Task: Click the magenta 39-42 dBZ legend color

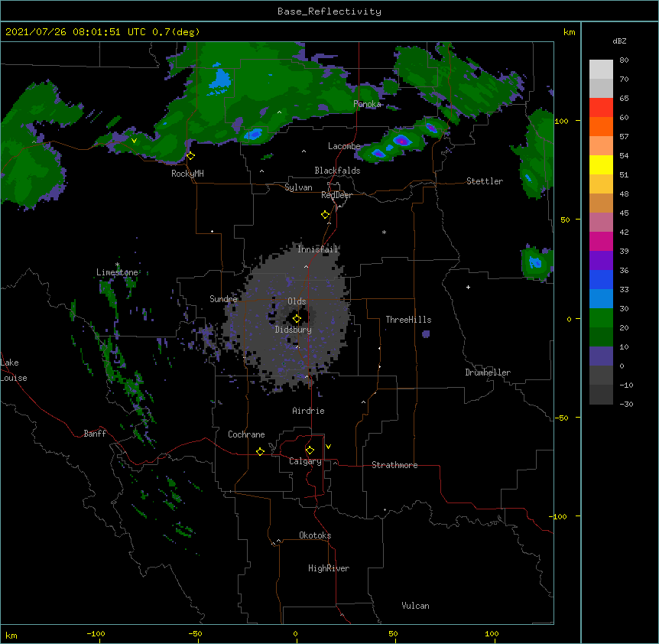Action: (x=601, y=241)
